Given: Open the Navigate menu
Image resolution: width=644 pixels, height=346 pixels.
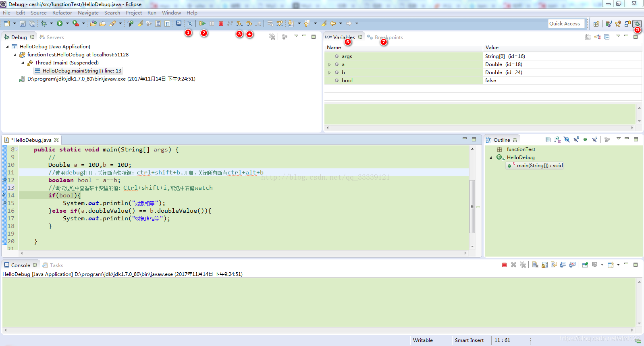Looking at the screenshot, I should [88, 13].
